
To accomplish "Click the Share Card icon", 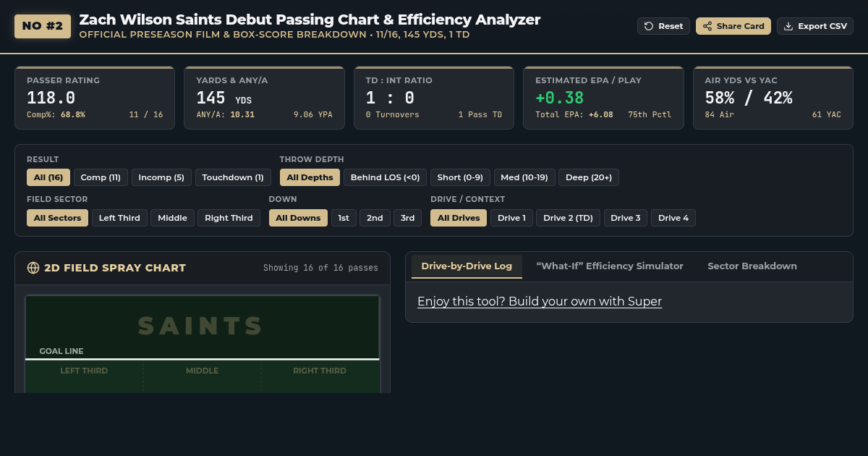I will [707, 26].
